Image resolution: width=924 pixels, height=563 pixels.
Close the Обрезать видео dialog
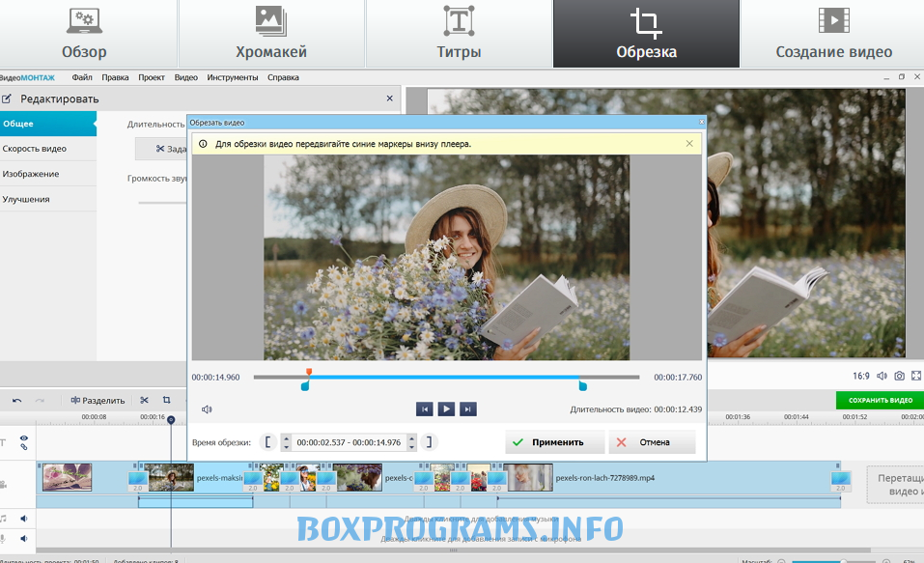(701, 122)
